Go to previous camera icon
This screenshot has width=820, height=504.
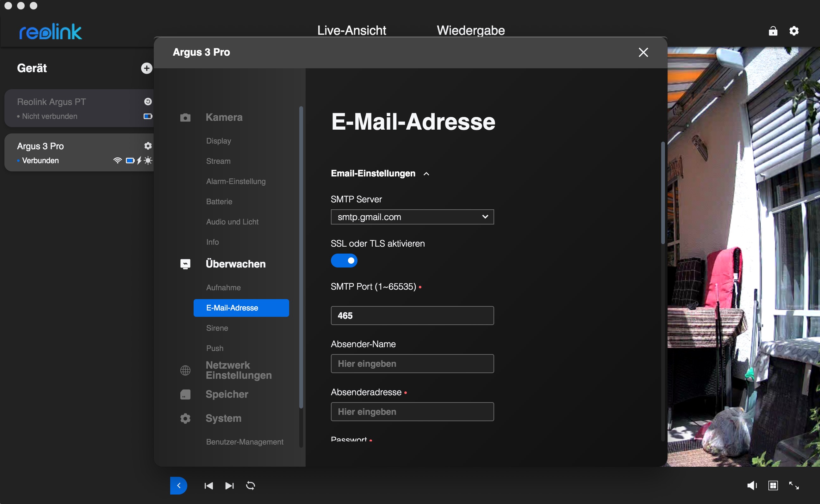[208, 485]
